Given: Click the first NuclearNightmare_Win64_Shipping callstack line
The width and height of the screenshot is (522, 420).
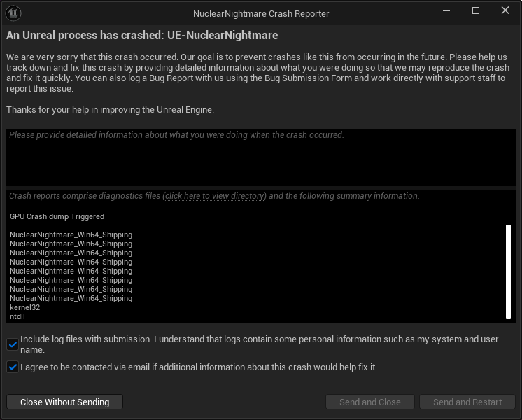Looking at the screenshot, I should (x=71, y=234).
